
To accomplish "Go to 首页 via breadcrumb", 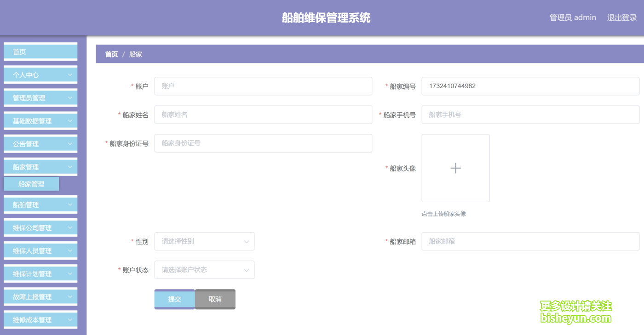I will pos(111,54).
